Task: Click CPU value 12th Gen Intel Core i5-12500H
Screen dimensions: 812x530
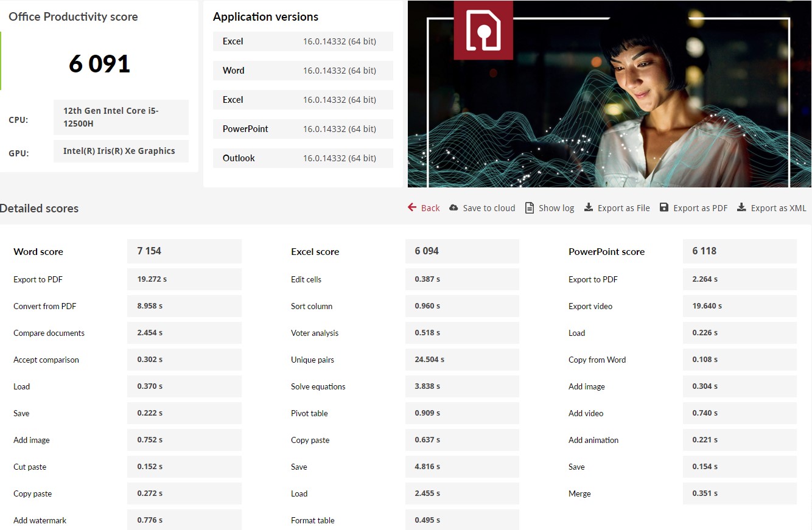Action: [x=121, y=117]
